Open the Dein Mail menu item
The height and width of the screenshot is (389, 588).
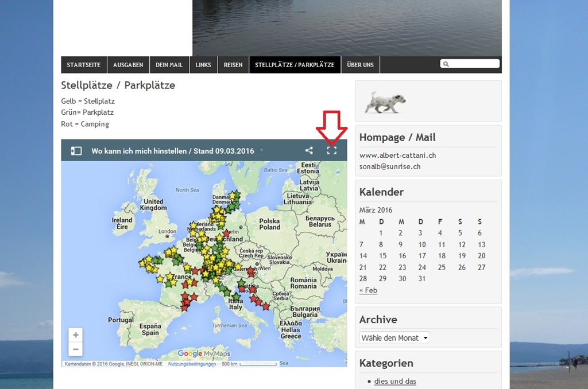pos(169,65)
